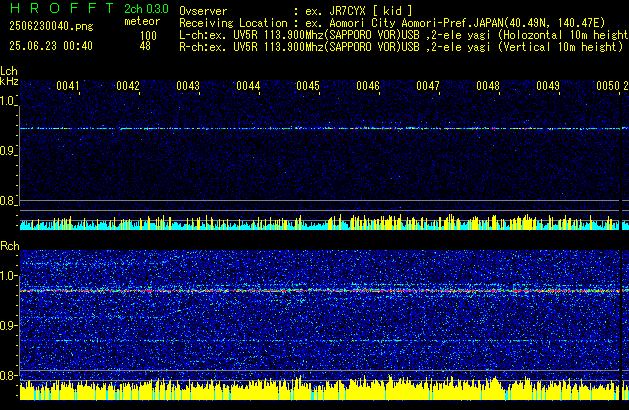Click the value 100 under meteor
This screenshot has width=629, height=410.
[148, 36]
